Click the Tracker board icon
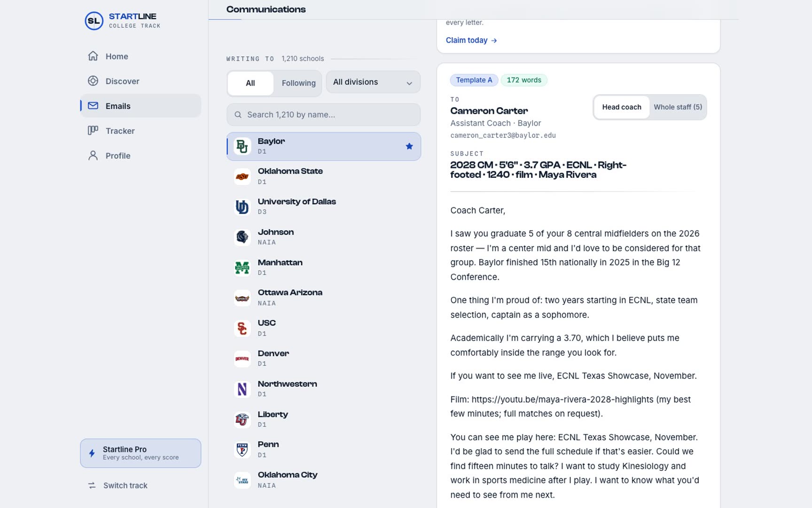The width and height of the screenshot is (812, 508). [93, 131]
